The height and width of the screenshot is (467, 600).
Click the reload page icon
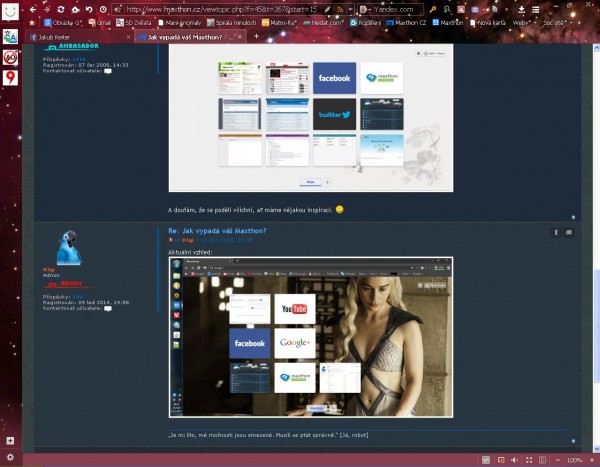coord(61,8)
